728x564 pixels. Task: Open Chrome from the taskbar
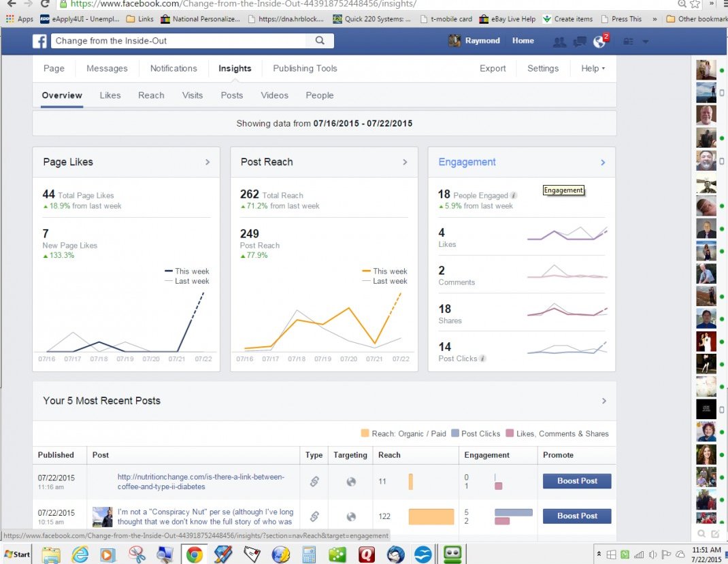pyautogui.click(x=194, y=554)
